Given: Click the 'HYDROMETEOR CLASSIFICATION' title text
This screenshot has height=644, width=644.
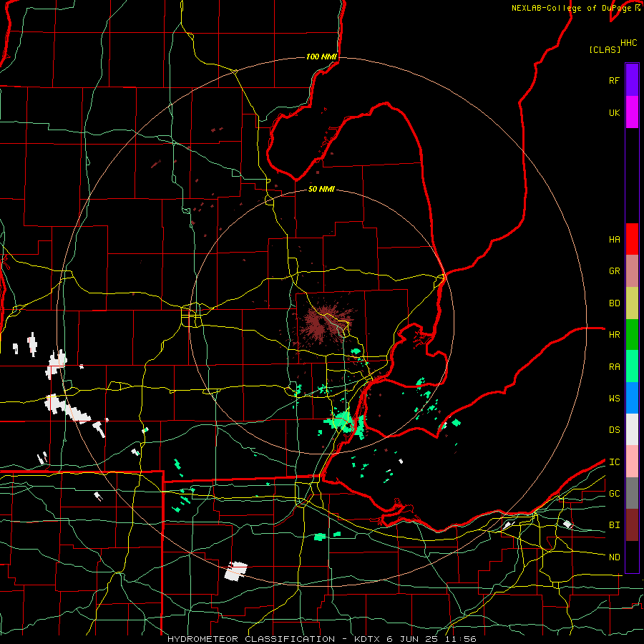Looking at the screenshot, I should click(x=250, y=639).
